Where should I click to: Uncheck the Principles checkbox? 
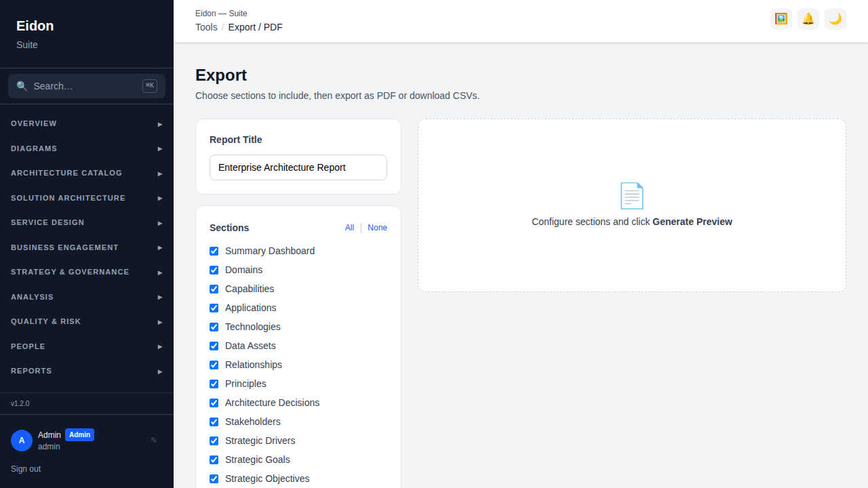214,384
